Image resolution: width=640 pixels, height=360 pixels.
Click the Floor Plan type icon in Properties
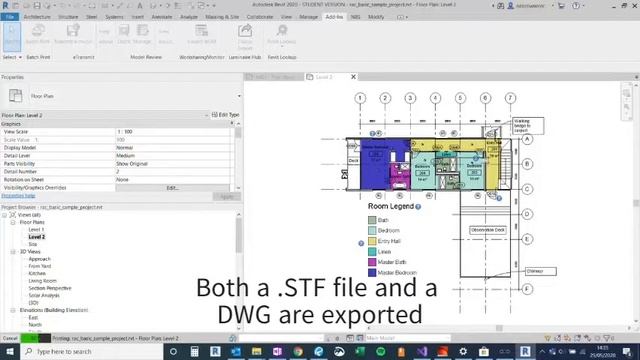[x=16, y=96]
